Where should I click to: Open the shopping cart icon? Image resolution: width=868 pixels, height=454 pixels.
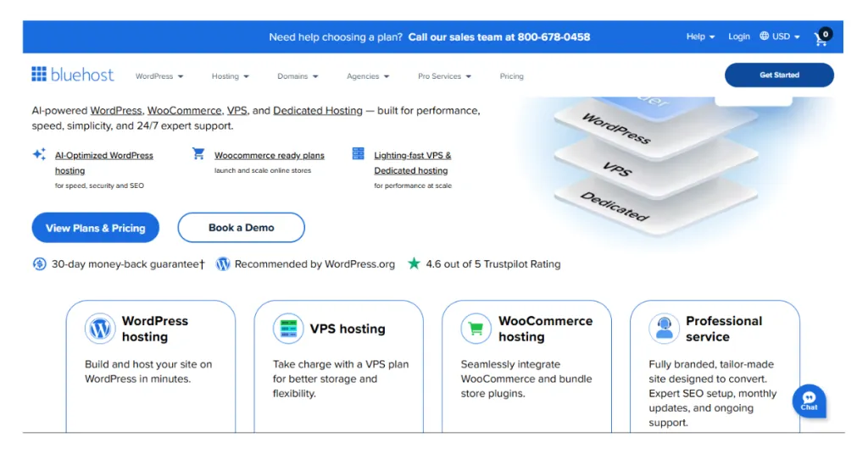pos(822,37)
